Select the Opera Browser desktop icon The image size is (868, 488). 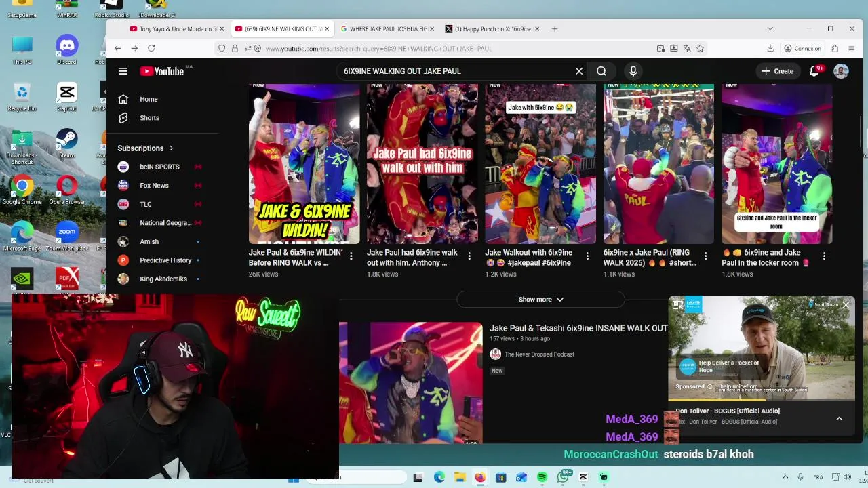(x=66, y=190)
